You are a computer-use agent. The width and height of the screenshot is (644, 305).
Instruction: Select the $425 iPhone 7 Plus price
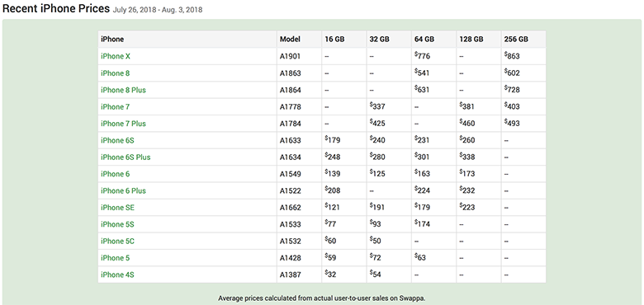377,123
